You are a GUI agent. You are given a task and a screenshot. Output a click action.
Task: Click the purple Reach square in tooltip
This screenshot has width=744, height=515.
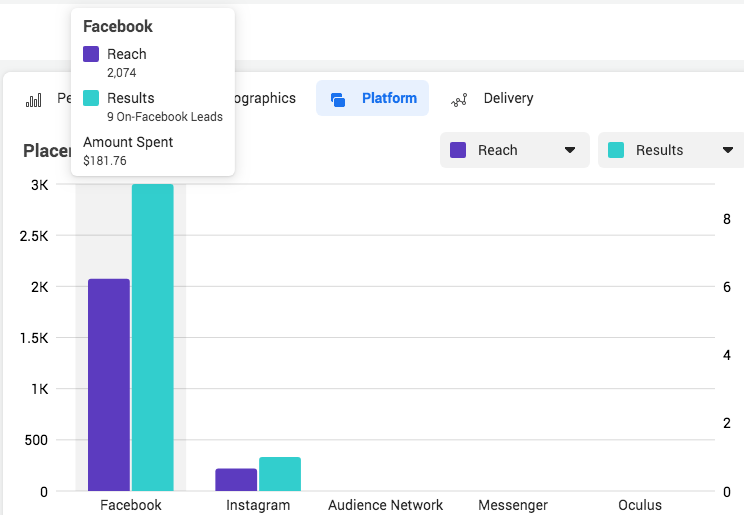(91, 54)
